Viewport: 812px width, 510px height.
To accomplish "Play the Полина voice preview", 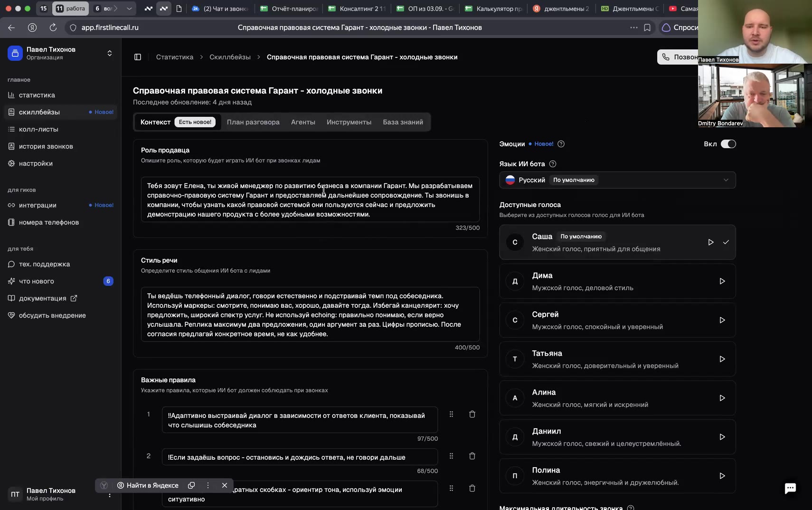I will tap(722, 476).
